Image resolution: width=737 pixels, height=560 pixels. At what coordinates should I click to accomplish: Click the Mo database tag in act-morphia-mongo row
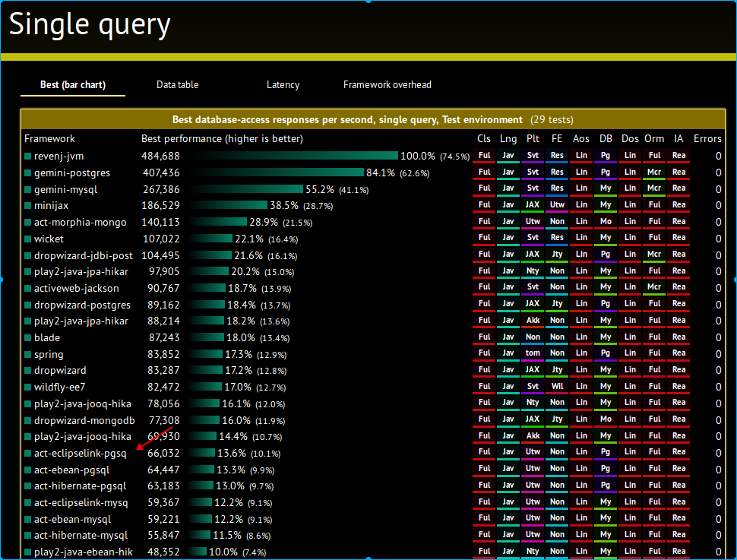click(x=606, y=221)
